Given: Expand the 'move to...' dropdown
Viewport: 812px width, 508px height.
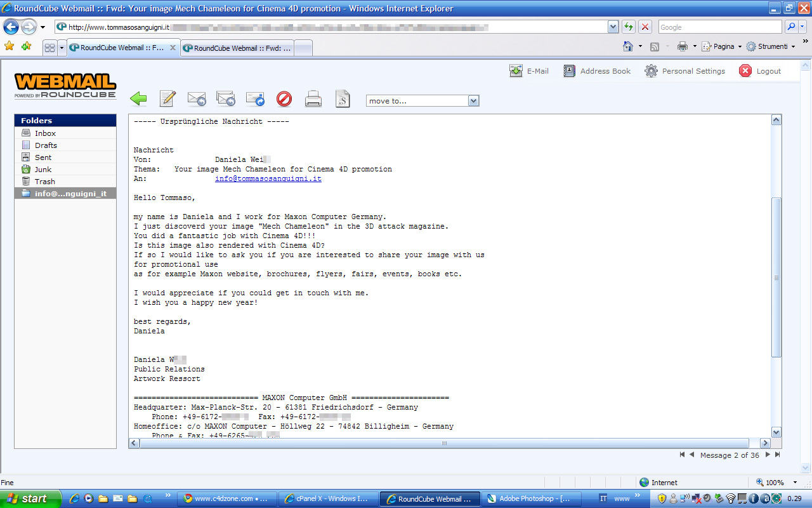Looking at the screenshot, I should pos(473,101).
